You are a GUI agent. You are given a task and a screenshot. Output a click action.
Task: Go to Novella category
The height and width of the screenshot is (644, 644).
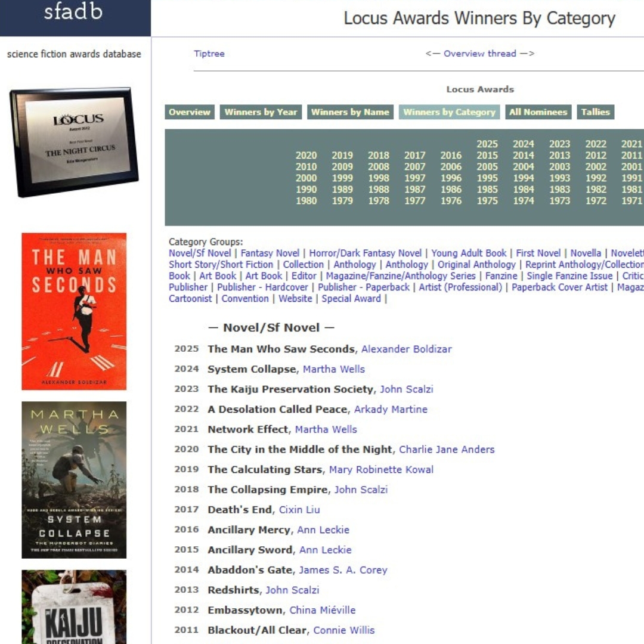point(586,253)
